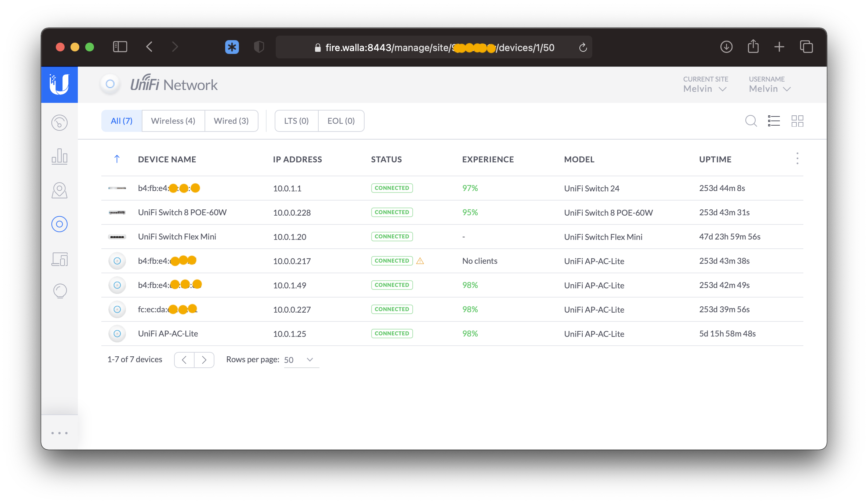The image size is (868, 504).
Task: Click the No clients experience cell
Action: pos(480,261)
